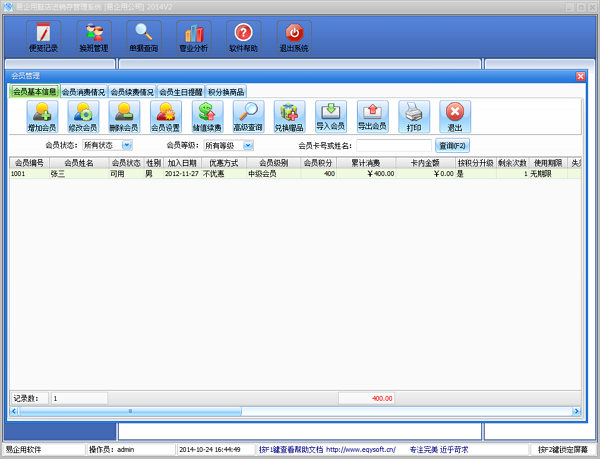Open 营业分析 business analysis chart

pos(194,37)
